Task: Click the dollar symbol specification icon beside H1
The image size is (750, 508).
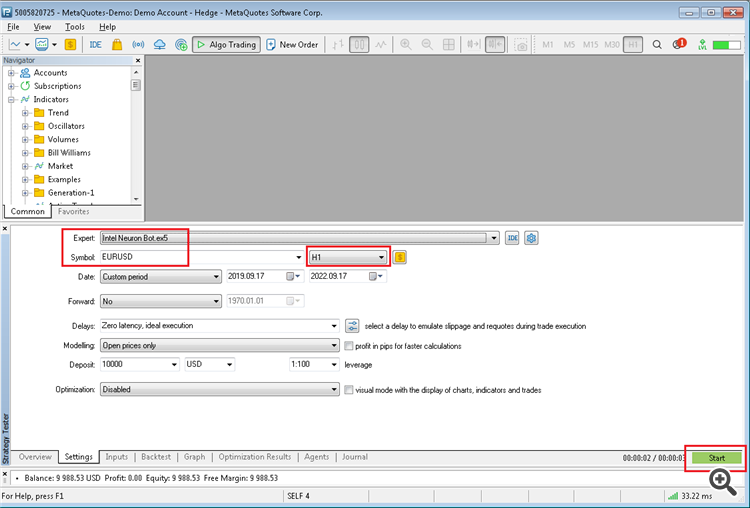Action: click(400, 257)
